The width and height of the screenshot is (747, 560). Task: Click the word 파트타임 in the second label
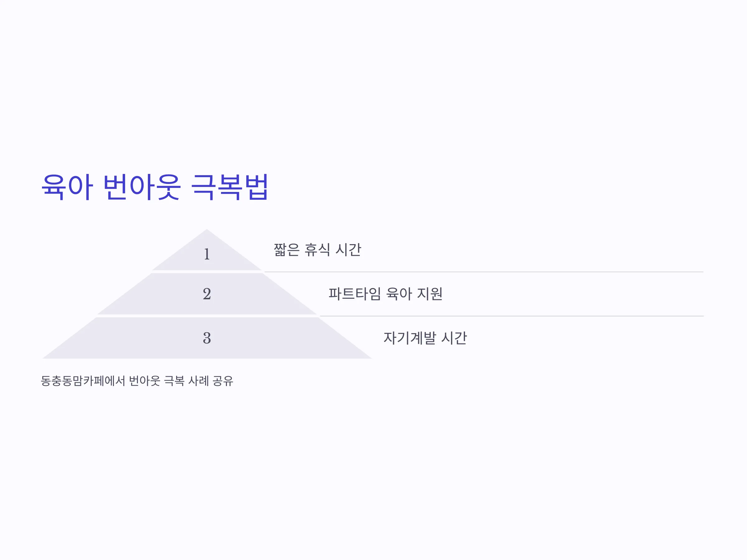tap(355, 294)
